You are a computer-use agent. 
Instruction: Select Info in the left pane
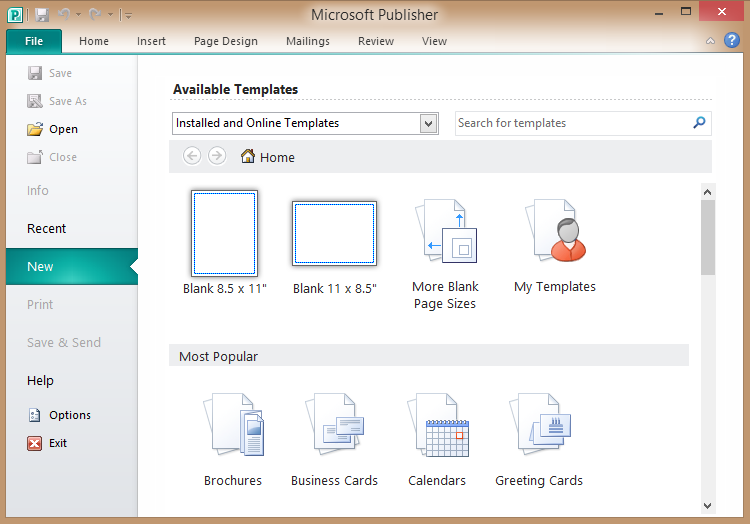point(38,190)
